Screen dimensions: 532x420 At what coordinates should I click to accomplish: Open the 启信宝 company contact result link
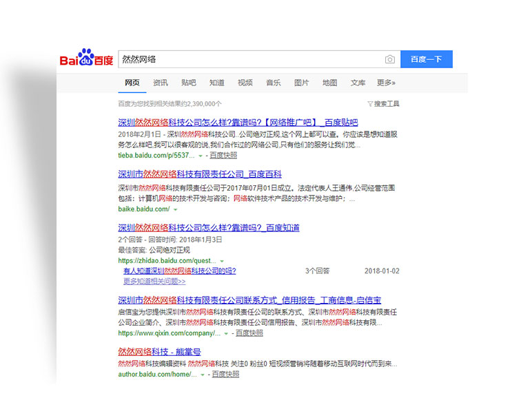[249, 300]
